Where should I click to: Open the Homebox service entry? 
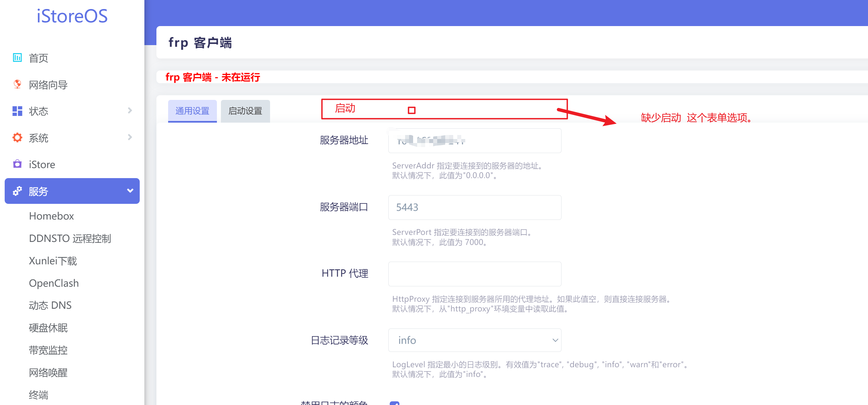(51, 216)
